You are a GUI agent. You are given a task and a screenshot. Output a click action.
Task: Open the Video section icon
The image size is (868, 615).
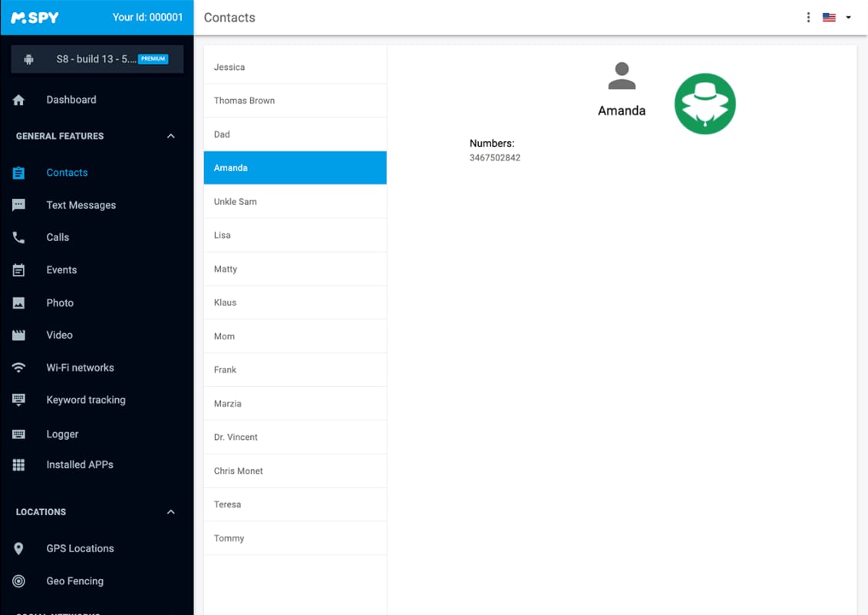tap(18, 335)
